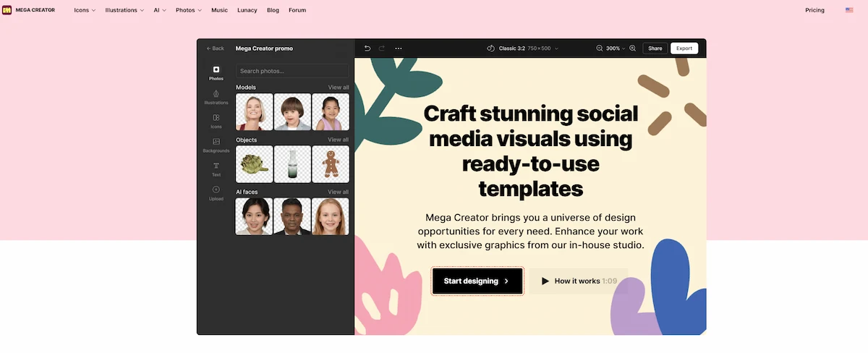The image size is (868, 353).
Task: Click the US flag language icon
Action: coord(850,10)
